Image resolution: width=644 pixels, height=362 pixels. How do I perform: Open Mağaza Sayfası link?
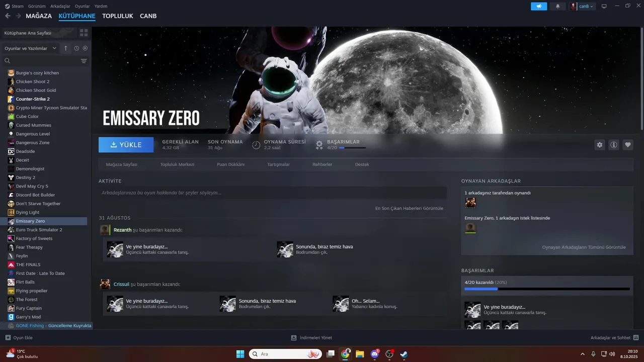[x=121, y=164]
